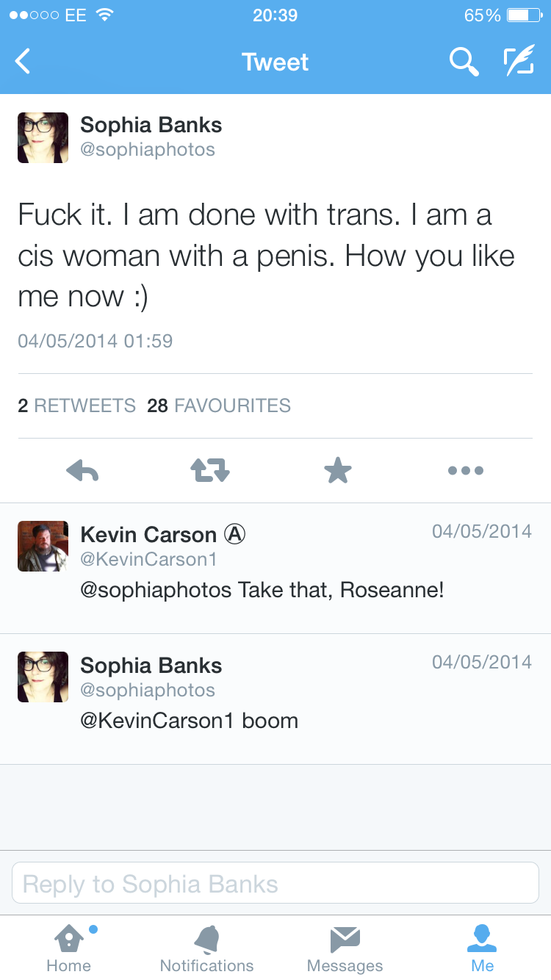Open search with magnifying glass icon
Image resolution: width=551 pixels, height=980 pixels.
pyautogui.click(x=464, y=62)
